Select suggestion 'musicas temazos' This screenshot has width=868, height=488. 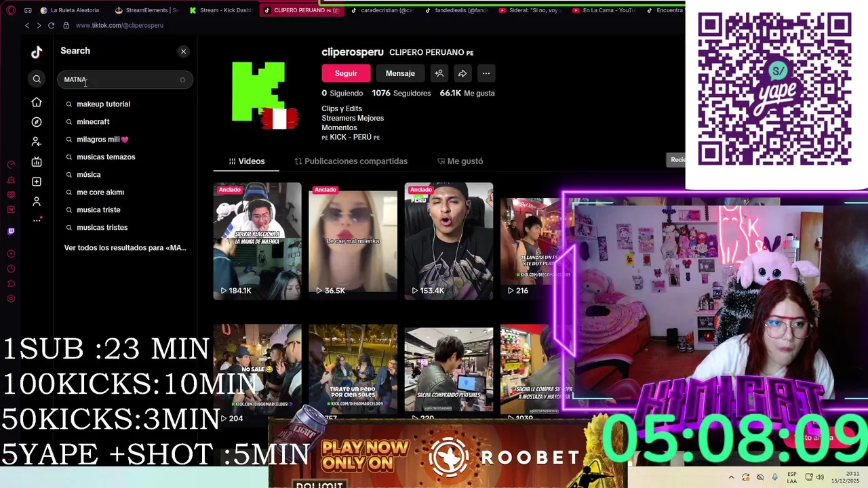106,157
